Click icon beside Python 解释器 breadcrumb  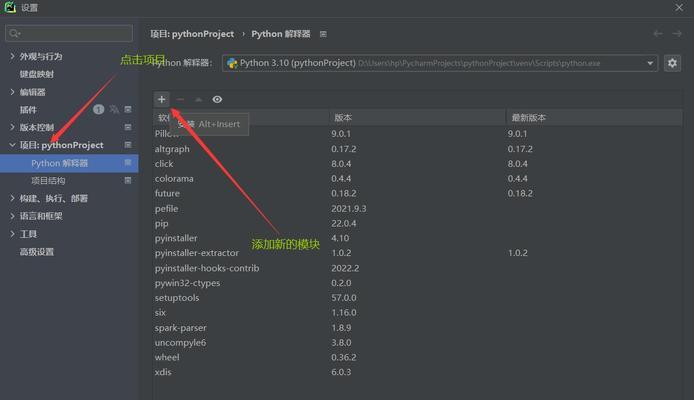tap(323, 34)
